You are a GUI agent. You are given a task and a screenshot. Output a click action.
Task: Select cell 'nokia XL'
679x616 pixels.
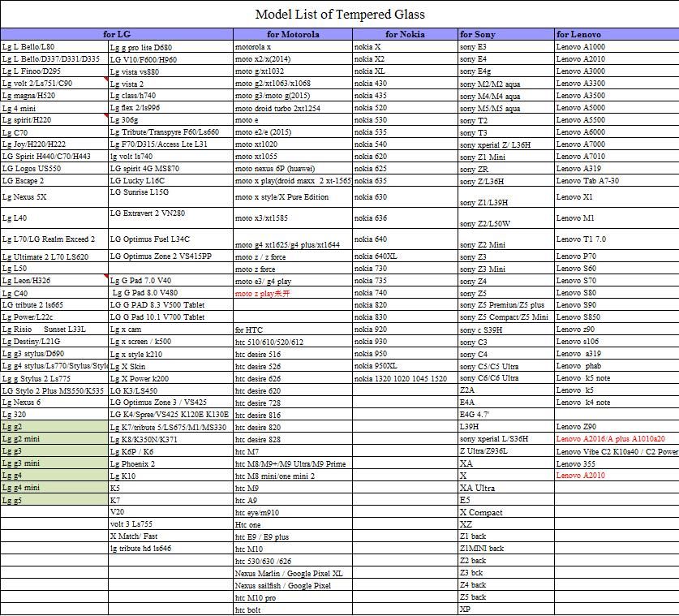pos(405,71)
